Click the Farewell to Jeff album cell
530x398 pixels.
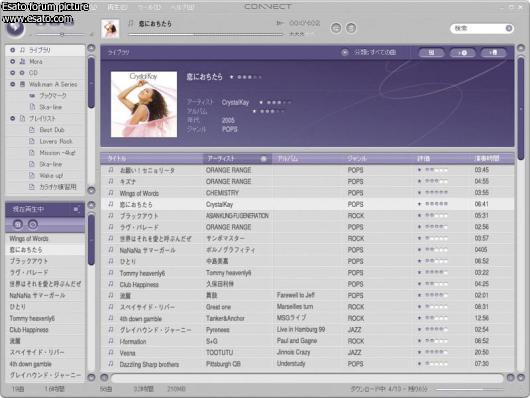coord(295,295)
